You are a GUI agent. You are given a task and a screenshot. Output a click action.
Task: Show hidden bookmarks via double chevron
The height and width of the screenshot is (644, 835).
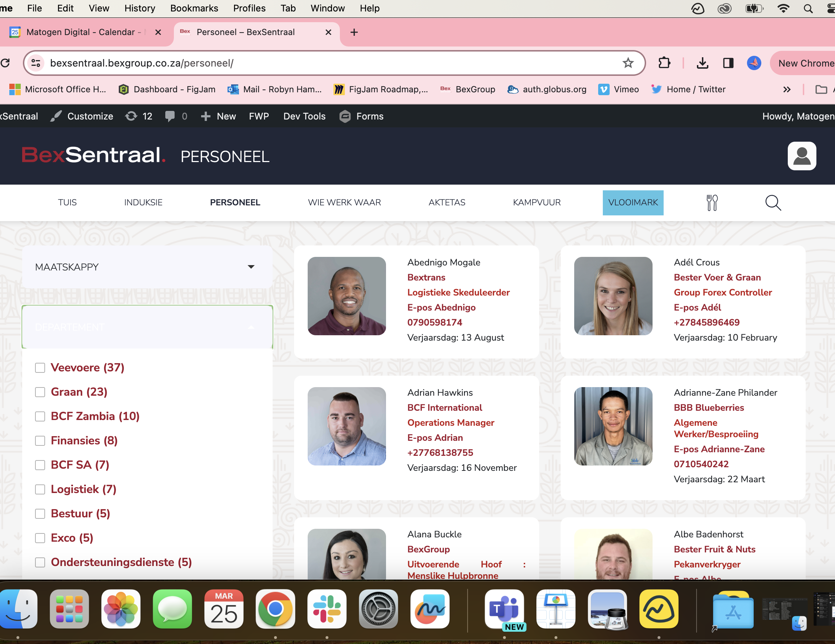point(786,89)
